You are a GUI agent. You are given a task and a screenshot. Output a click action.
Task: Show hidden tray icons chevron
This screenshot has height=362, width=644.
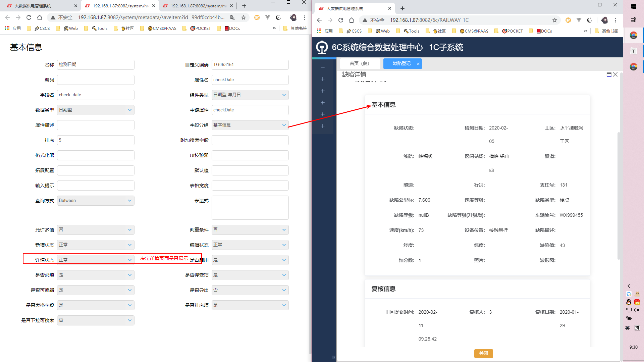tap(629, 286)
